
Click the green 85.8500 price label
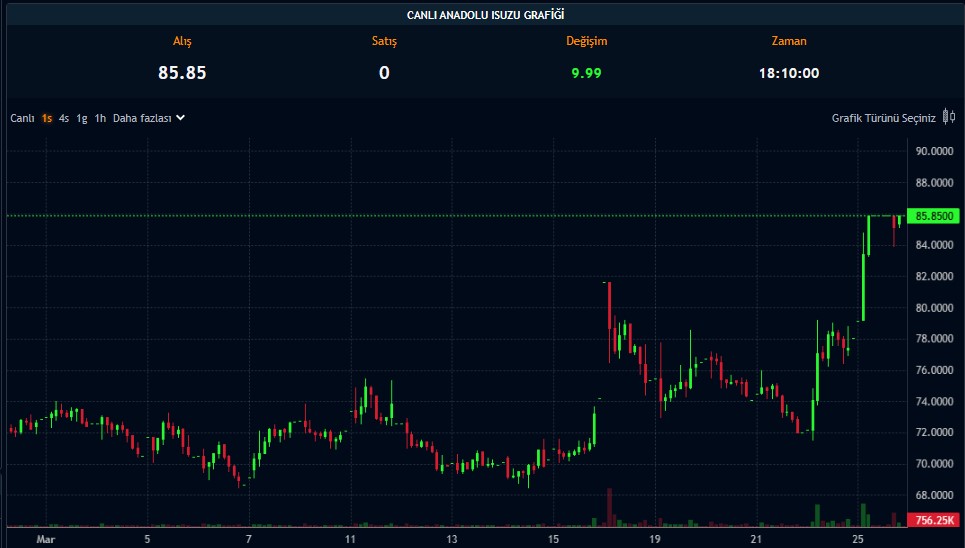(x=932, y=215)
